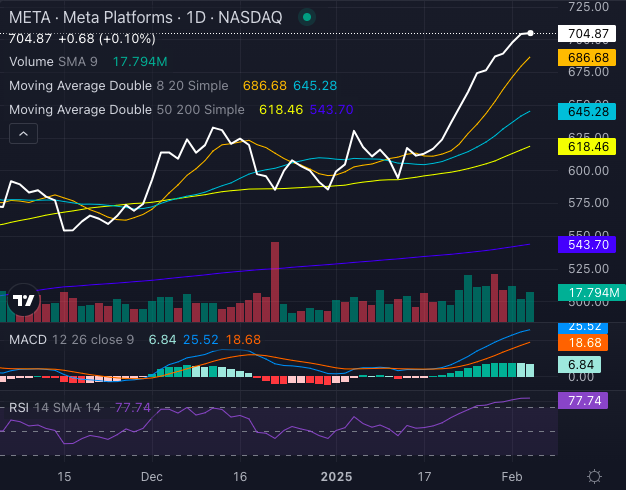Click the last price dot on chart
Viewport: 626px width, 490px height.
(x=530, y=33)
